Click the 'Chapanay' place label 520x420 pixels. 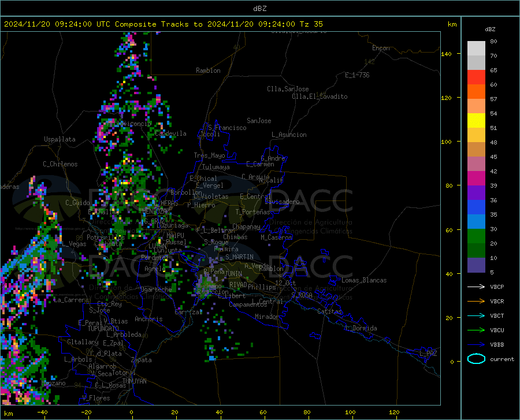pos(246,226)
